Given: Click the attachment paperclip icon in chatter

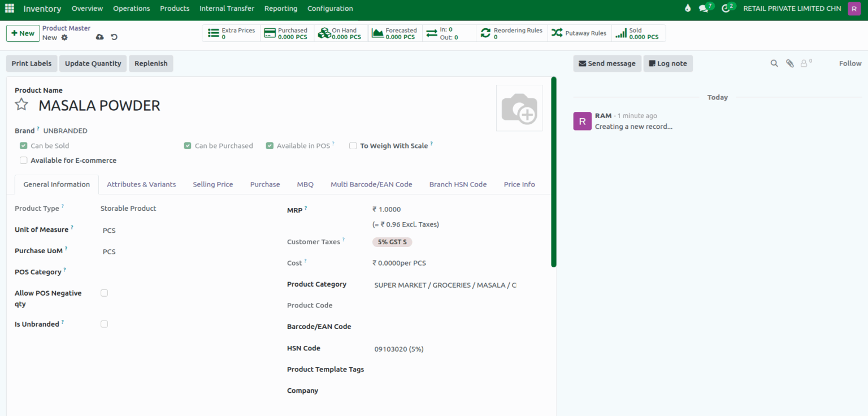Looking at the screenshot, I should coord(790,63).
